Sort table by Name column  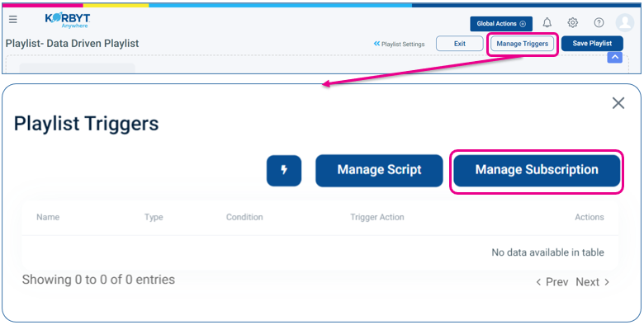tap(48, 217)
